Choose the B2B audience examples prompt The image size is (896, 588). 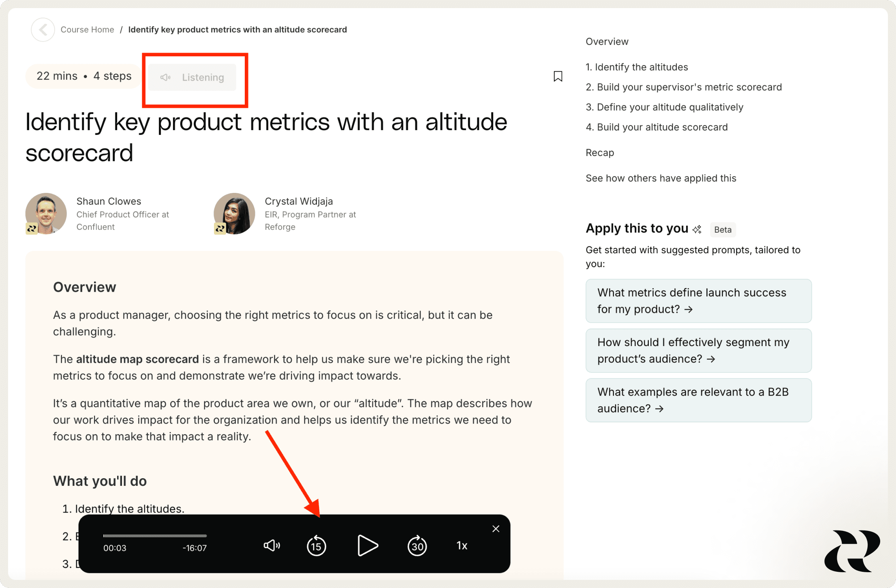pyautogui.click(x=698, y=400)
